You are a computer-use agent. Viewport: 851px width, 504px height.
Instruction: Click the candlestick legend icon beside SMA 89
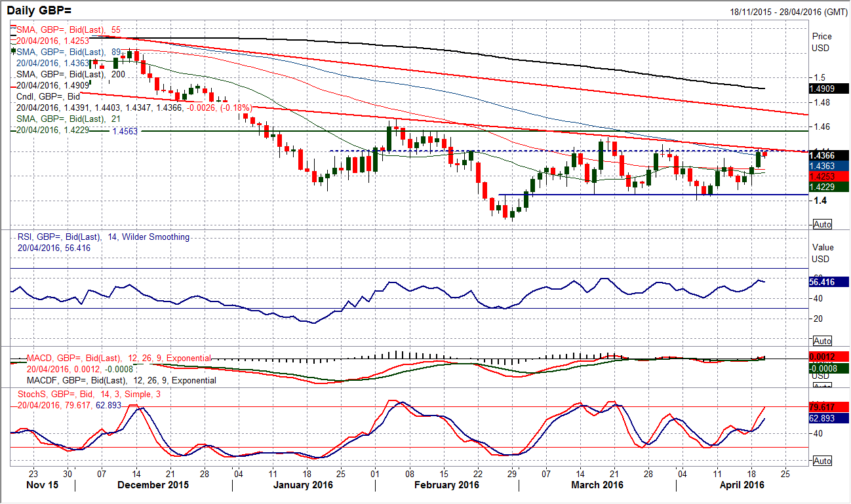coord(14,50)
